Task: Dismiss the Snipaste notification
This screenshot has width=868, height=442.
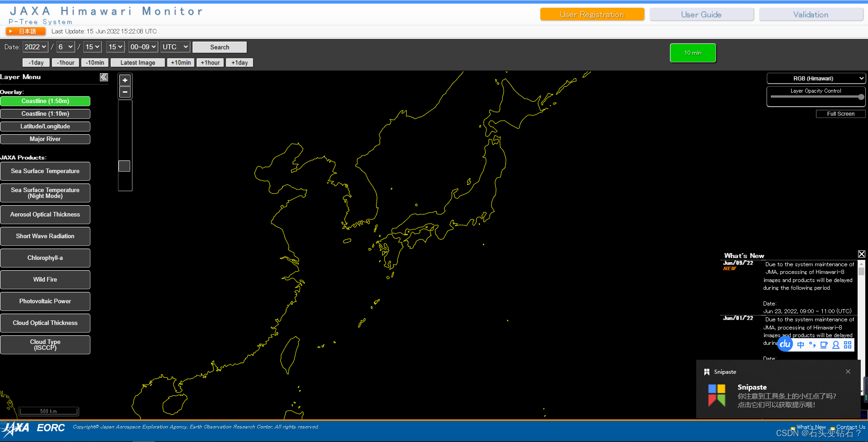Action: 848,371
